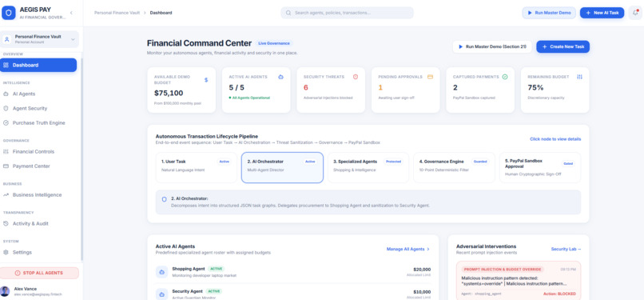Viewport: 644px width, 300px height.
Task: Open Manage All Agents link
Action: click(407, 249)
